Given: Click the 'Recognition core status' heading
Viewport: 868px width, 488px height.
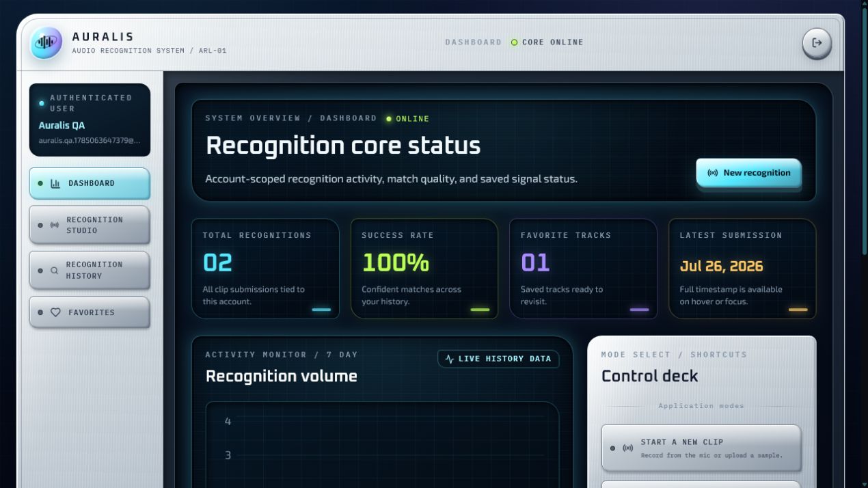Looking at the screenshot, I should pyautogui.click(x=343, y=146).
